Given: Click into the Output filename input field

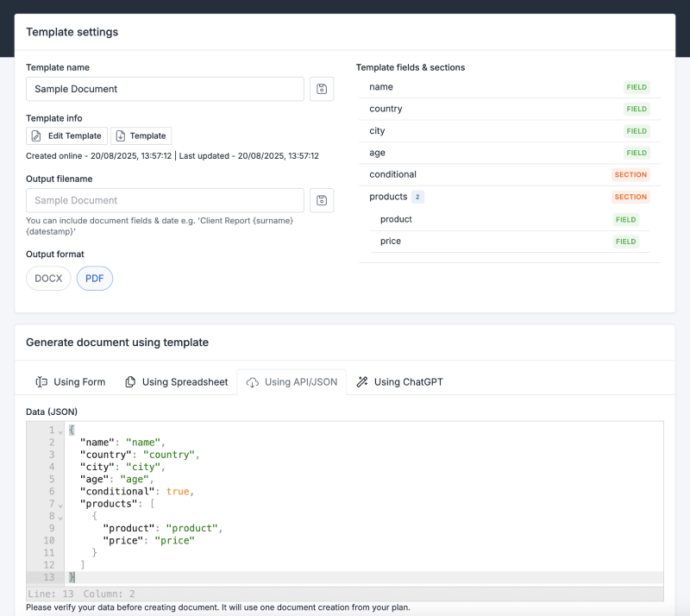Looking at the screenshot, I should coord(165,200).
